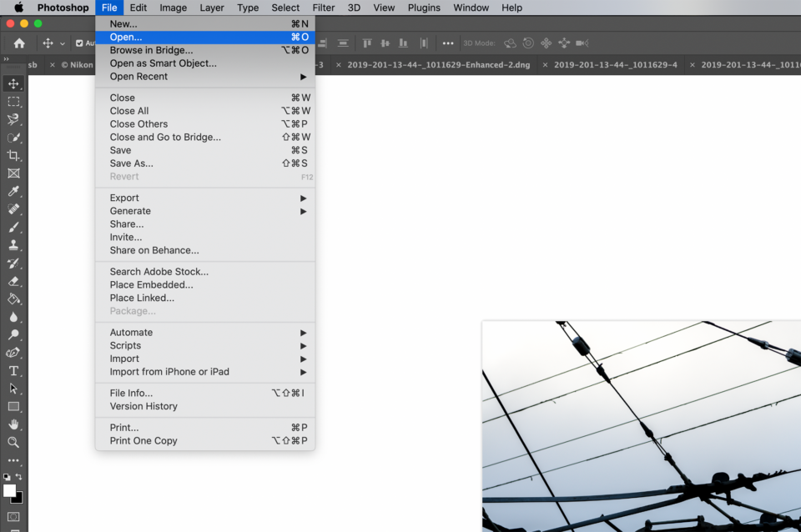The width and height of the screenshot is (801, 532).
Task: Toggle the Auto-Select checkbox
Action: [x=80, y=43]
